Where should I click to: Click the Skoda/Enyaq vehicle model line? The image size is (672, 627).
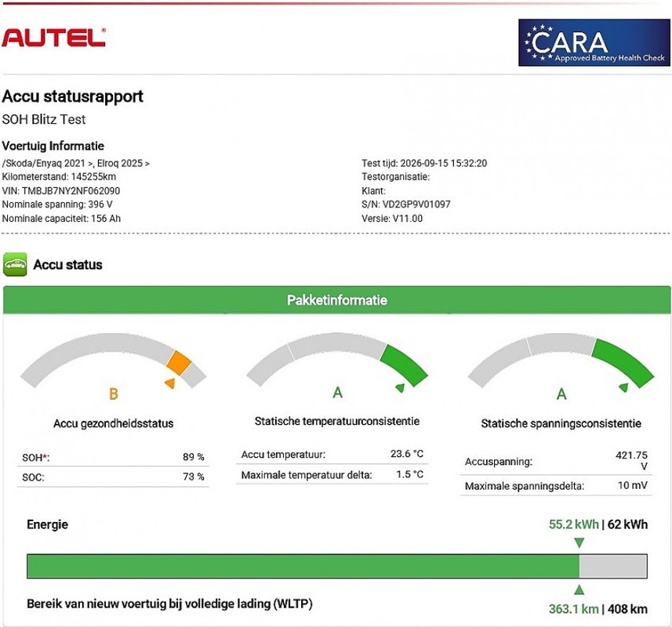[x=76, y=163]
